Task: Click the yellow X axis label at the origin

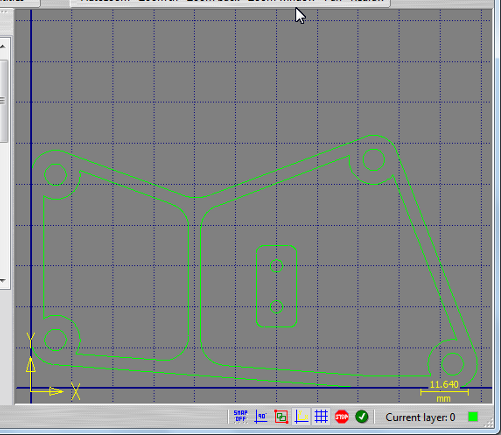Action: pos(76,391)
